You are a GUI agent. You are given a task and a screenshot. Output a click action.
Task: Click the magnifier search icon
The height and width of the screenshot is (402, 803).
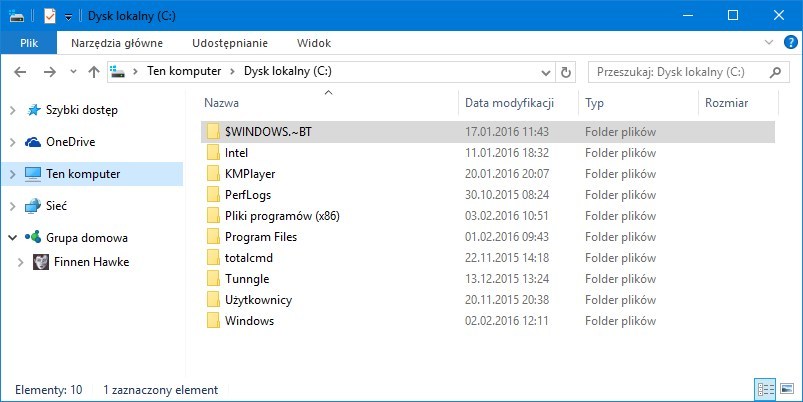[775, 72]
